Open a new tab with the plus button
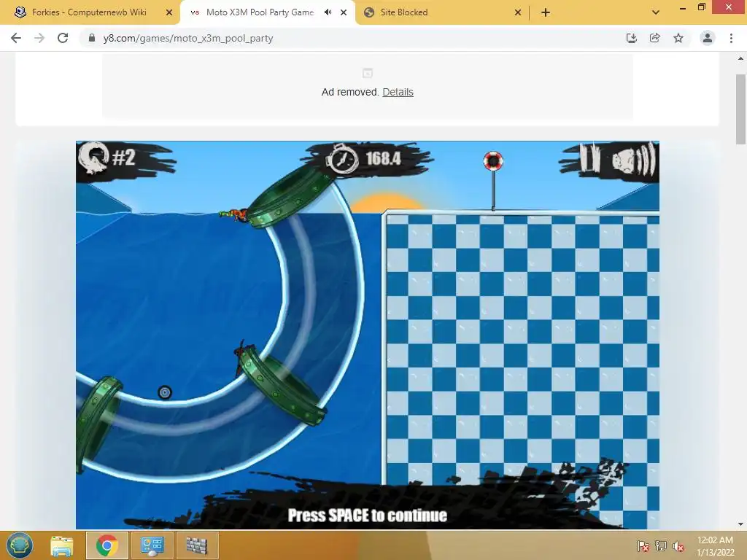 tap(546, 12)
